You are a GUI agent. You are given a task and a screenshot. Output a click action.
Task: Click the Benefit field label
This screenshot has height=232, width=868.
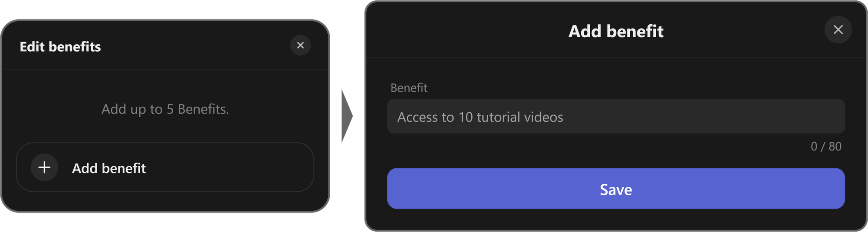coord(409,88)
